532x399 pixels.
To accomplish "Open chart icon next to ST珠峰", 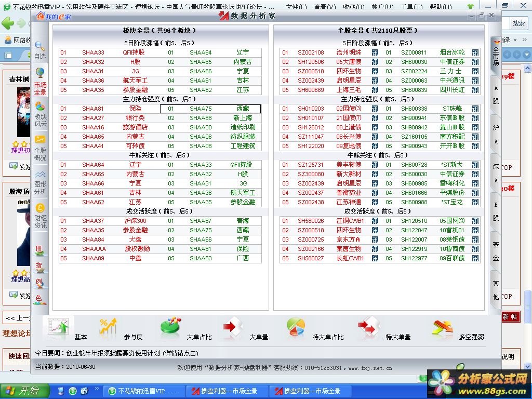I will (475, 109).
